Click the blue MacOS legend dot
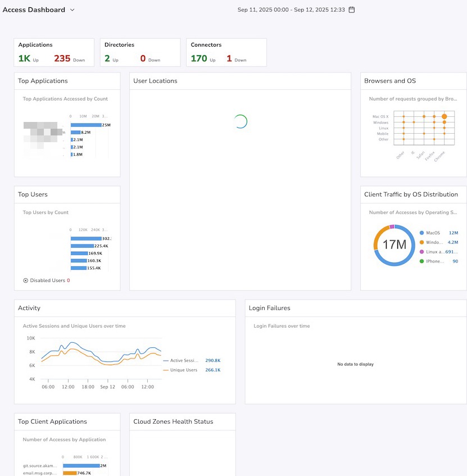Image resolution: width=467 pixels, height=476 pixels. tap(421, 233)
